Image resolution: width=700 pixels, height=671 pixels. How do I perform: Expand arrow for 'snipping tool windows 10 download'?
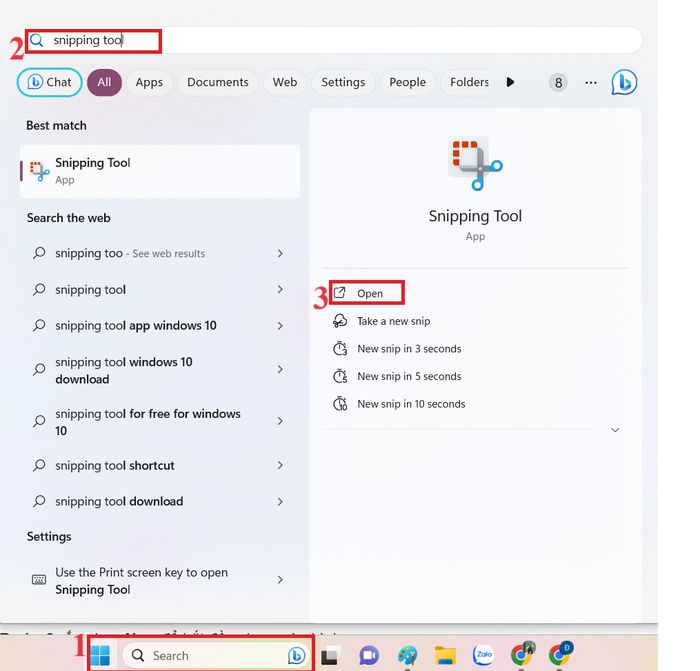pos(280,370)
